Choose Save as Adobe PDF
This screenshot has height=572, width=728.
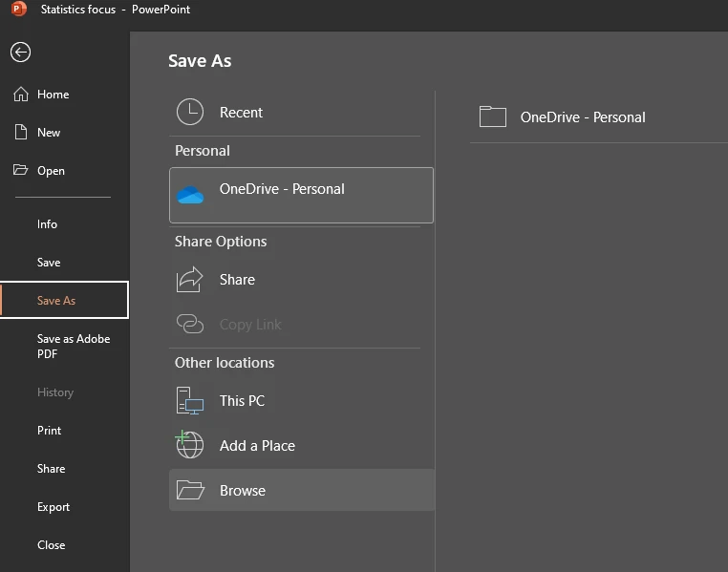click(65, 346)
